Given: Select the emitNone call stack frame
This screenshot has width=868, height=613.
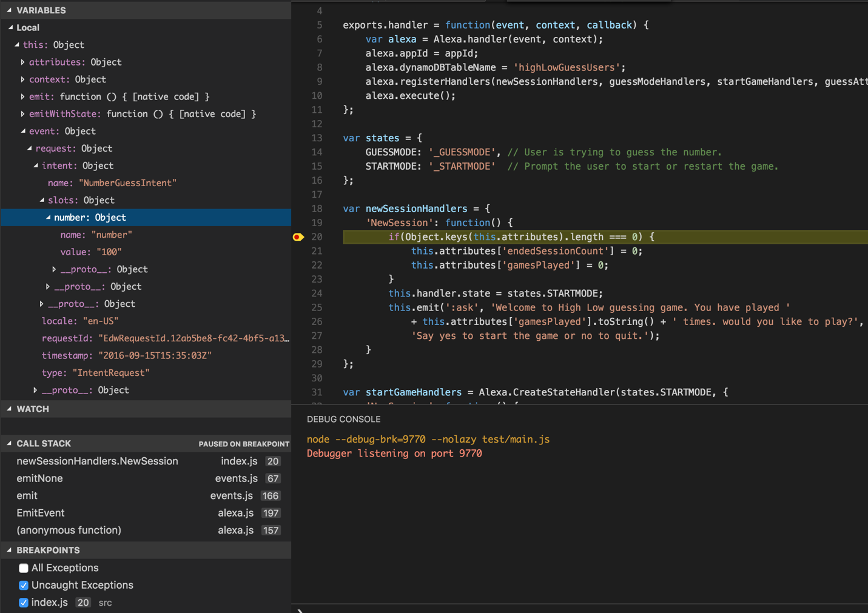Looking at the screenshot, I should coord(39,478).
